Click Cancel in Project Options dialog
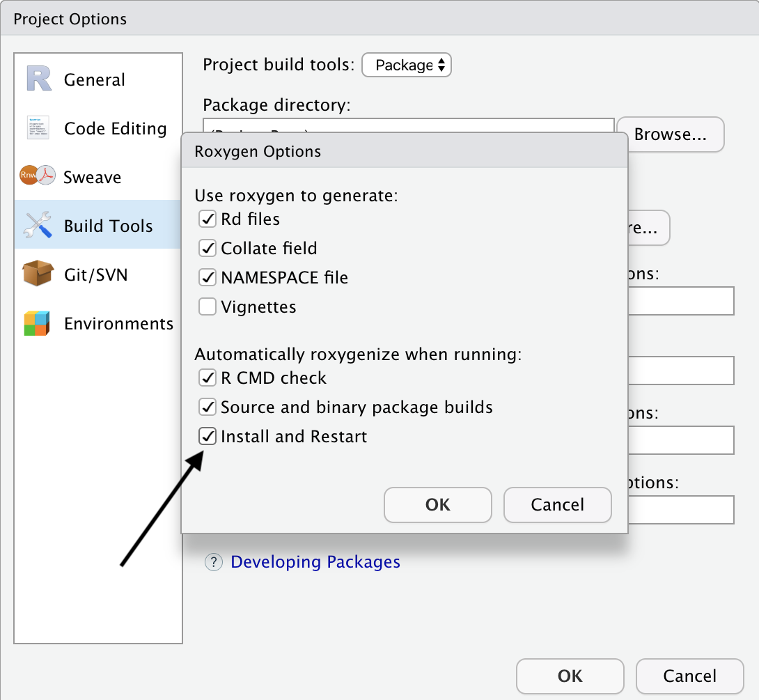759x700 pixels. point(689,676)
